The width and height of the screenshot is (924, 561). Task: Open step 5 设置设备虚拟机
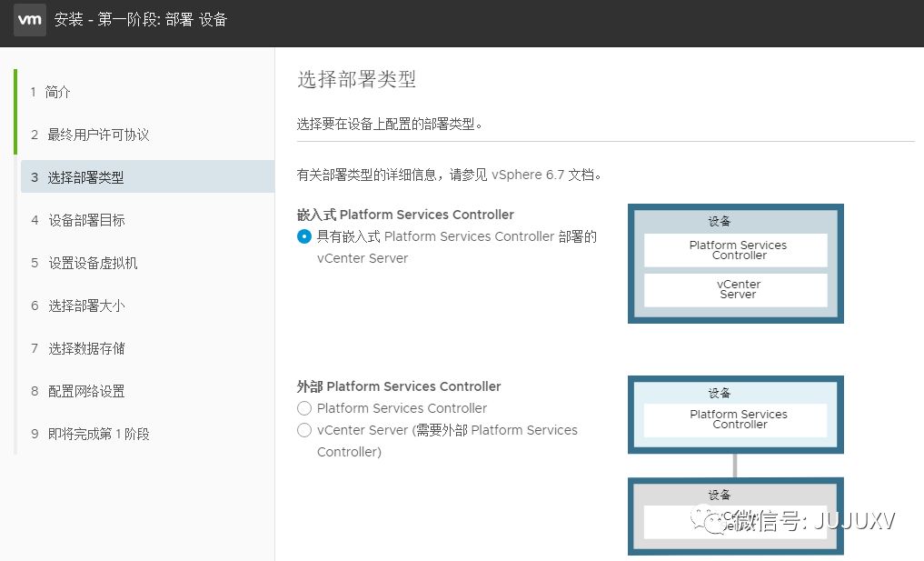coord(93,263)
